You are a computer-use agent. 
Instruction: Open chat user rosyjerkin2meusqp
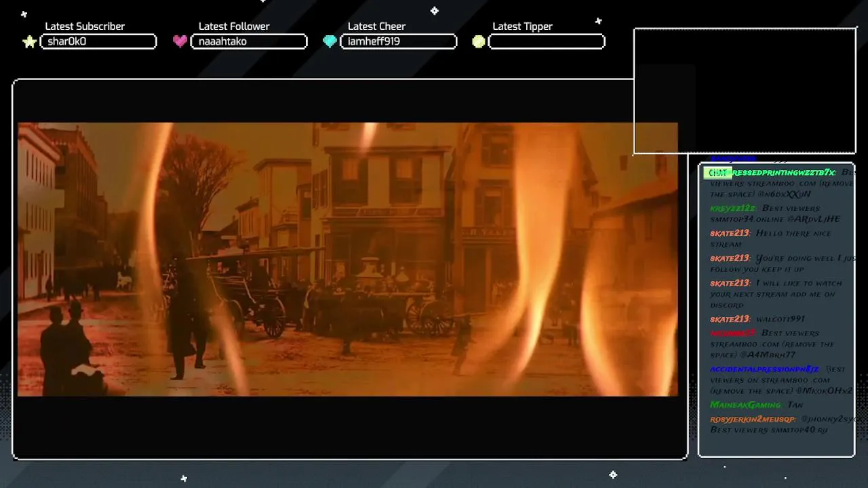752,420
